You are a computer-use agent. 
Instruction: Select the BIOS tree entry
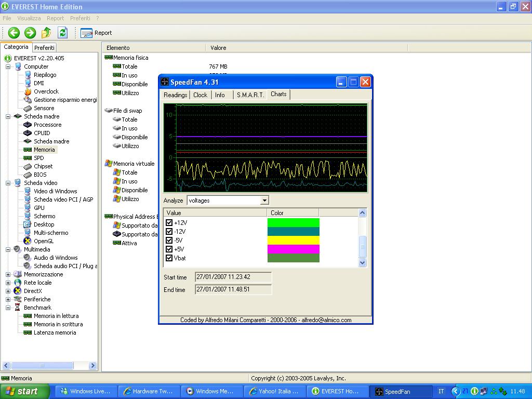[x=40, y=175]
